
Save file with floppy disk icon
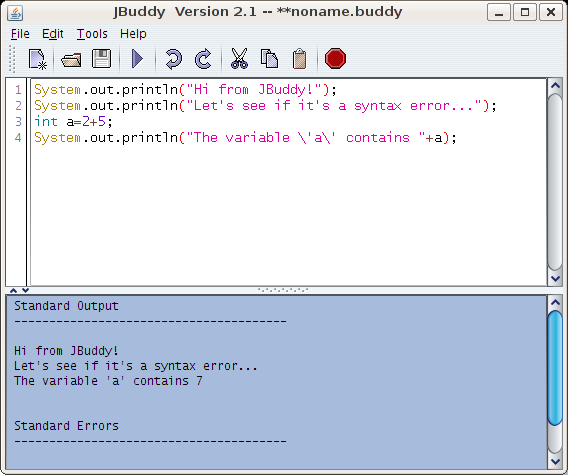[x=101, y=59]
